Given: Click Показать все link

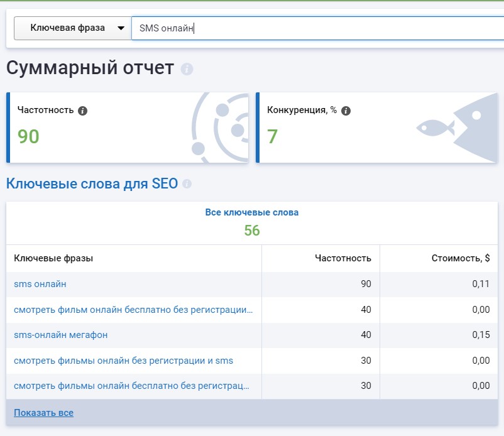Looking at the screenshot, I should pos(44,413).
